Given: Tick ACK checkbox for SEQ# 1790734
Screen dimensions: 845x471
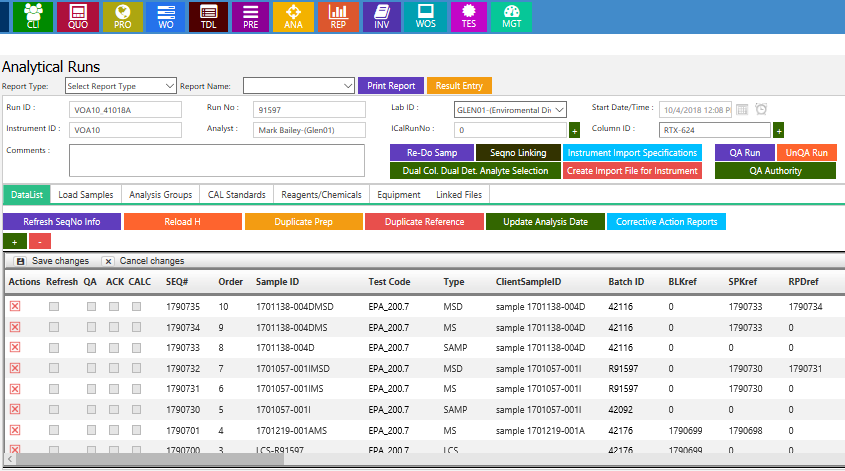Looking at the screenshot, I should coord(114,327).
